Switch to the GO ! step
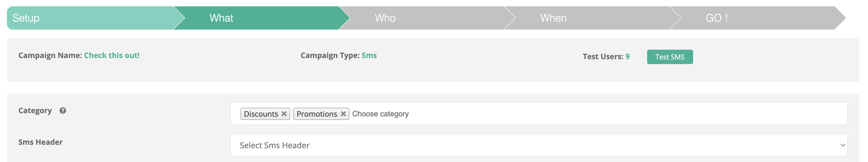This screenshot has height=162, width=868. [716, 18]
